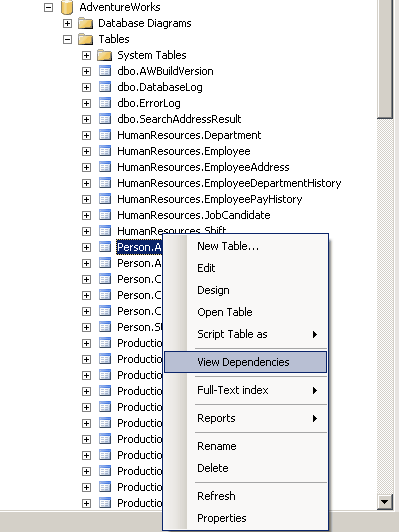399x532 pixels.
Task: Click the table icon beside dbo.ErrorLog
Action: pos(105,103)
